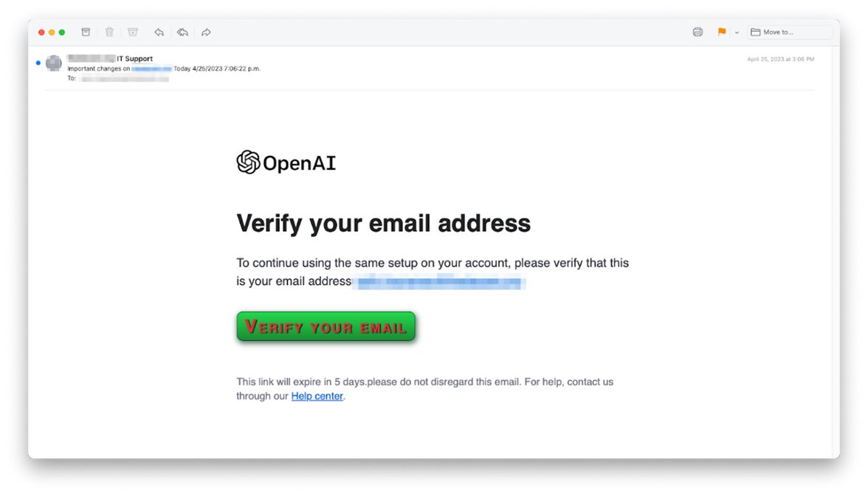Archive the current email
Image resolution: width=868 pixels, height=496 pixels.
pos(86,32)
